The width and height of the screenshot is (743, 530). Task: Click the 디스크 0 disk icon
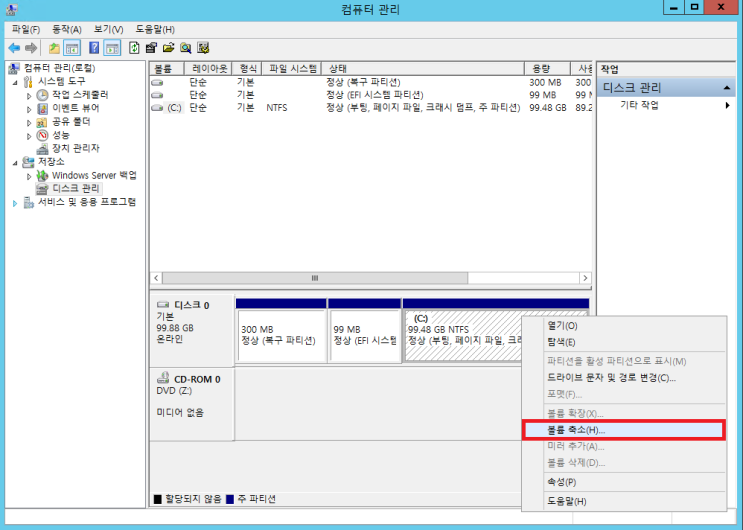163,305
